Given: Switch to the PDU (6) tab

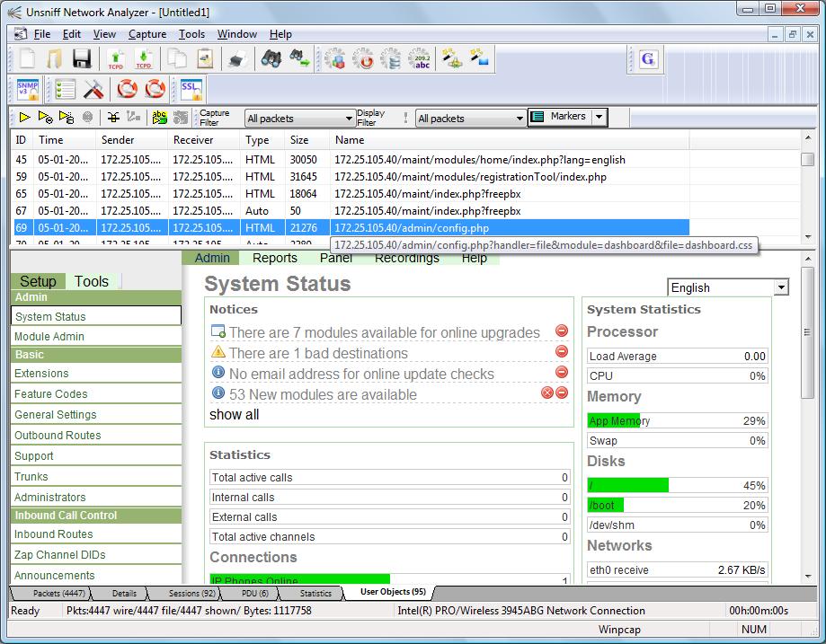Looking at the screenshot, I should coord(255,594).
